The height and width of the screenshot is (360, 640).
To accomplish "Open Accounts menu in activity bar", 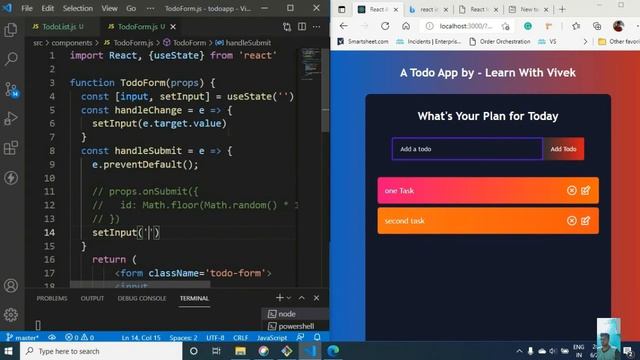I will [x=11, y=285].
